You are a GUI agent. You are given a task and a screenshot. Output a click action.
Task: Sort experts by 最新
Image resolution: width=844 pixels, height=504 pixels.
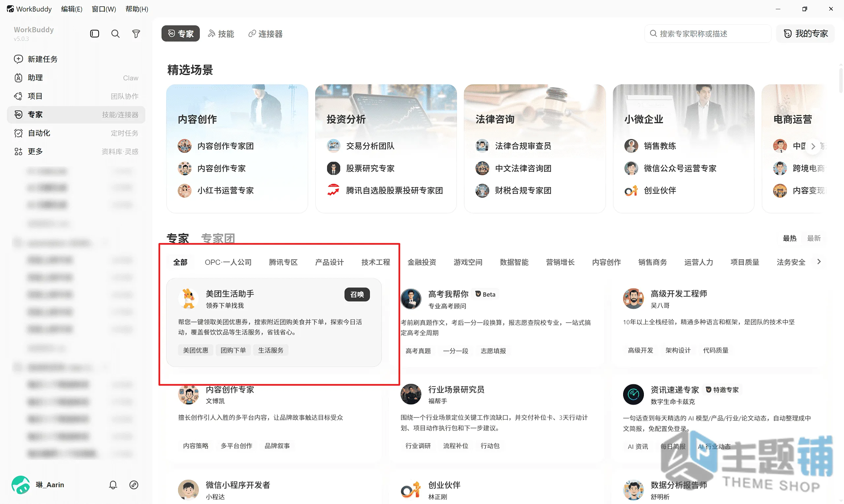[814, 238]
